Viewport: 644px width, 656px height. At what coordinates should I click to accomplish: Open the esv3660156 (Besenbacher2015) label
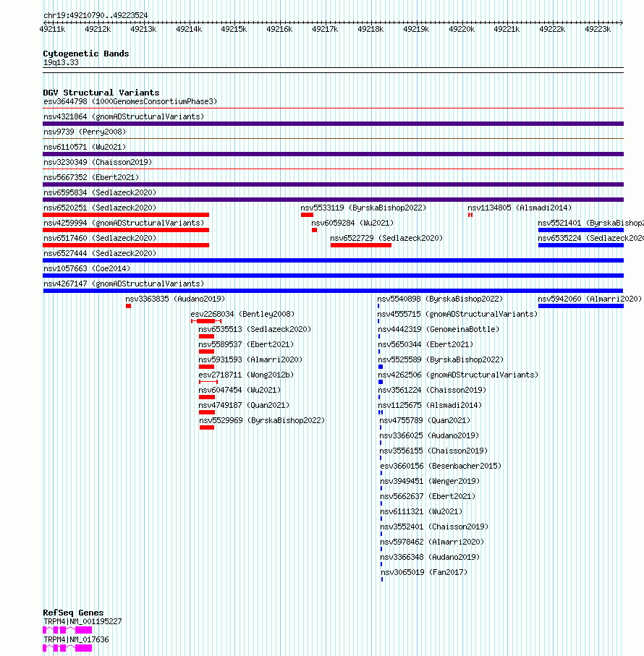441,466
